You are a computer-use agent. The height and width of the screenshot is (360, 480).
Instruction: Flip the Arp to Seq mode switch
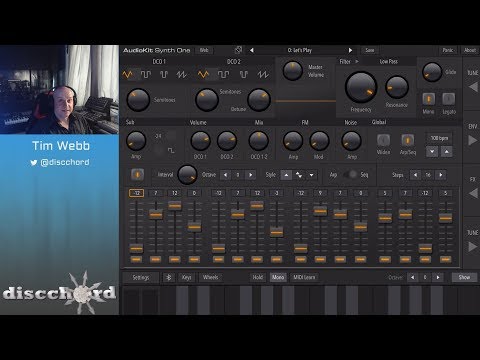(350, 175)
